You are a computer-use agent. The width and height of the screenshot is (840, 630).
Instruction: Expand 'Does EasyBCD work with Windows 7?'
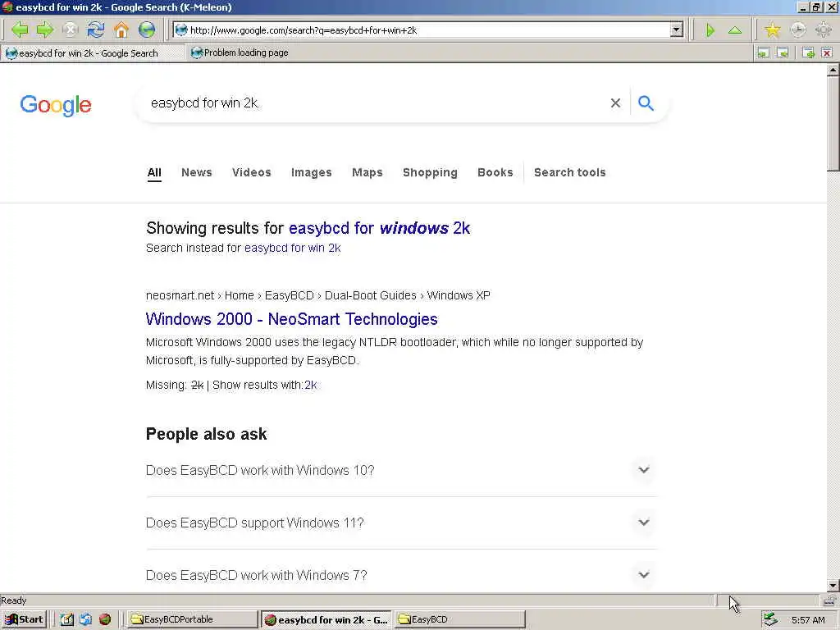[401, 575]
